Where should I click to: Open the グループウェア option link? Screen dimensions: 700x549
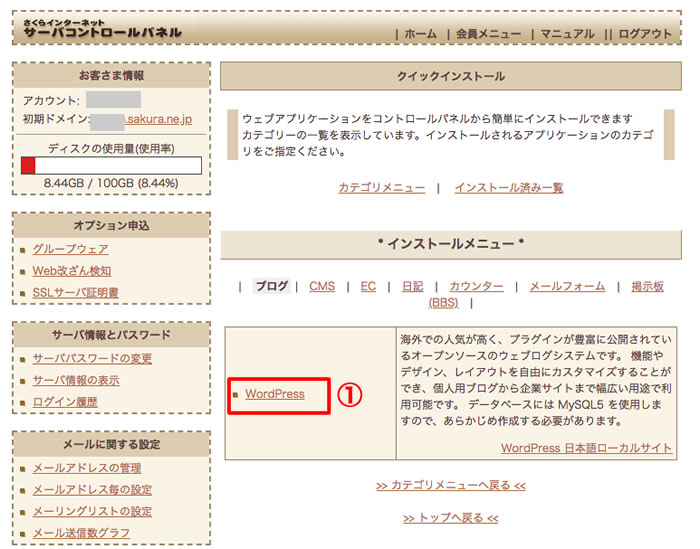[x=70, y=249]
